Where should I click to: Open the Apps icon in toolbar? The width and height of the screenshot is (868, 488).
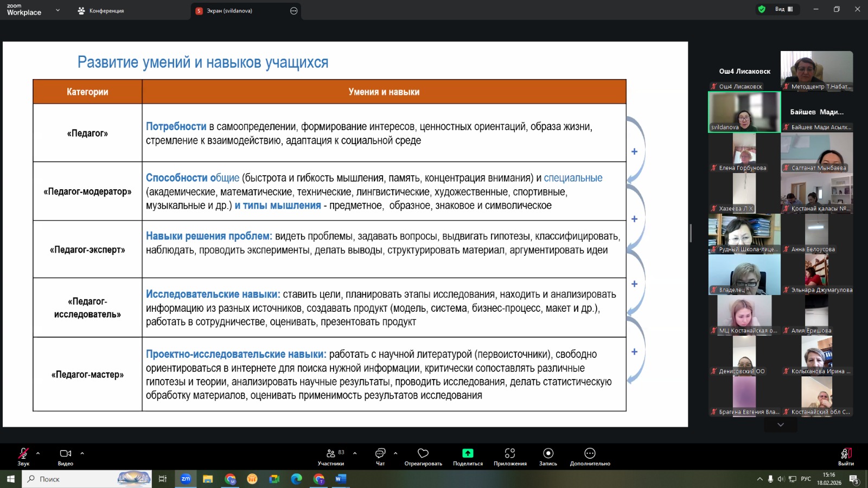point(510,453)
